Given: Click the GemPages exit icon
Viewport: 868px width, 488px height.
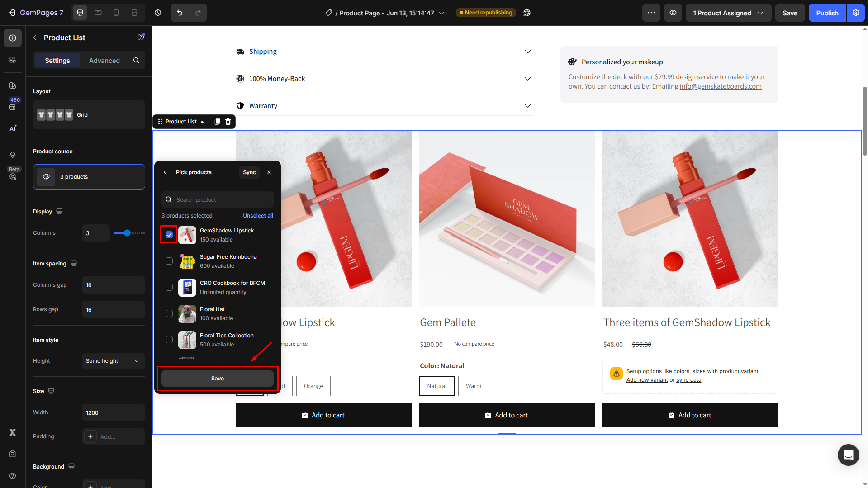Looking at the screenshot, I should 12,13.
